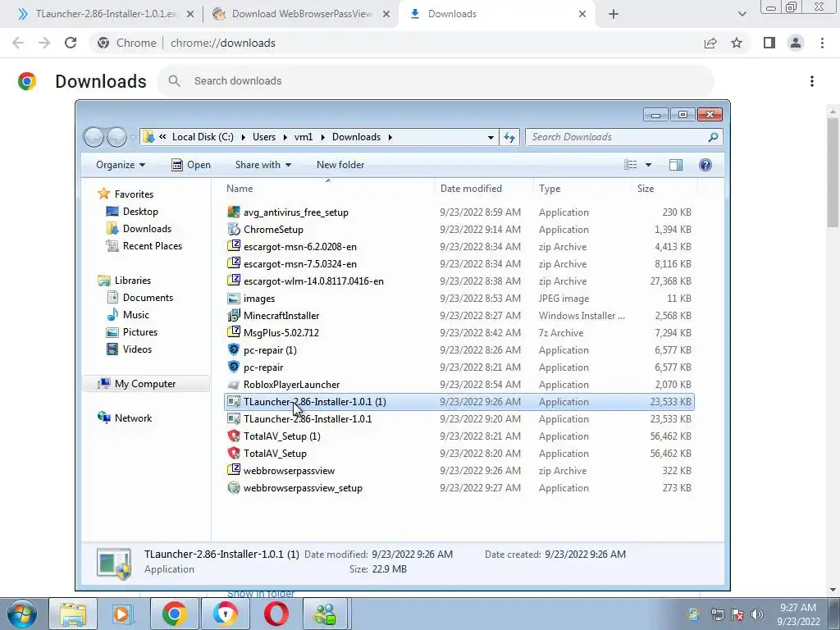Sort files by Name column
Viewport: 840px width, 630px height.
pyautogui.click(x=328, y=188)
